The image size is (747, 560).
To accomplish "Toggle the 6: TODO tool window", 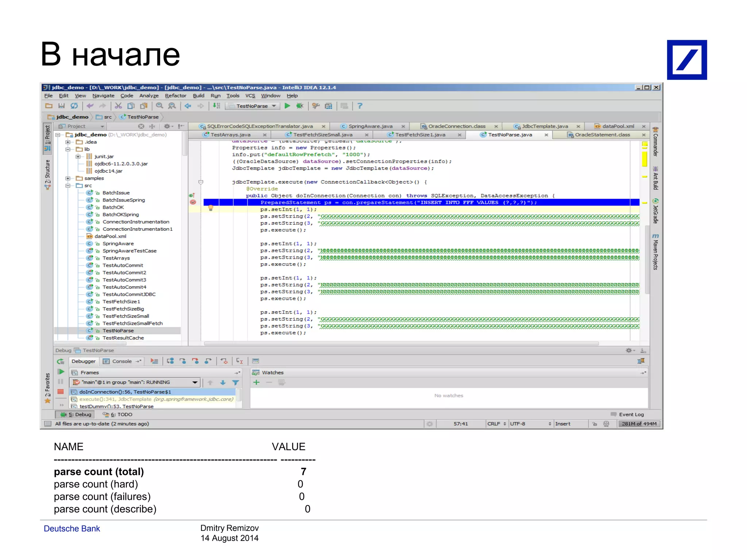I will click(x=117, y=415).
